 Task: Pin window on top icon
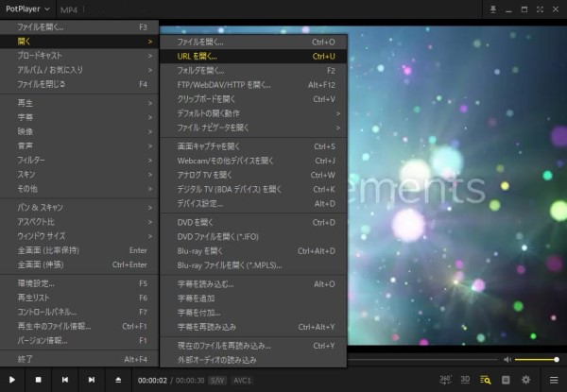(493, 9)
